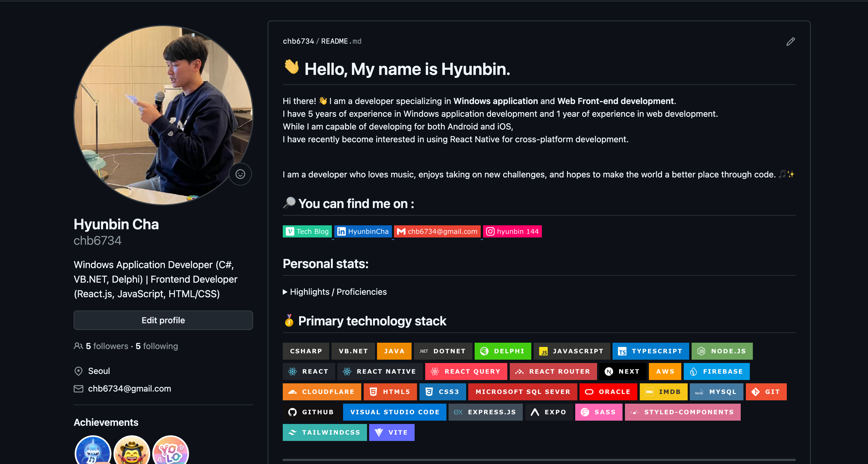The height and width of the screenshot is (464, 868).
Task: Click the pencil edit README icon
Action: click(790, 42)
